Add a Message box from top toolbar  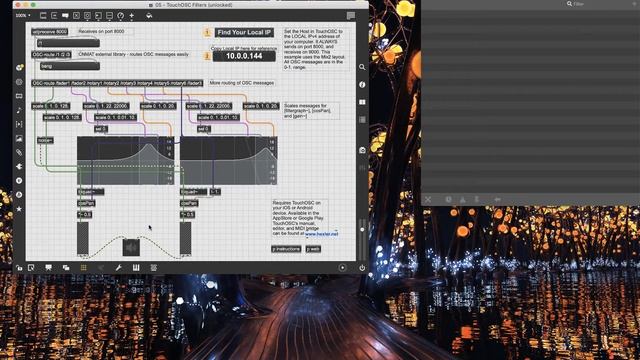(x=54, y=16)
